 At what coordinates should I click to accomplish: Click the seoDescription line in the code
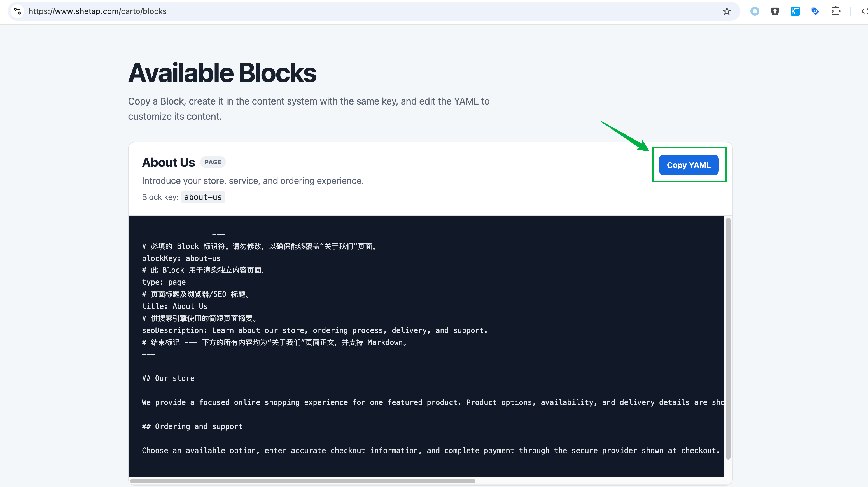(315, 330)
